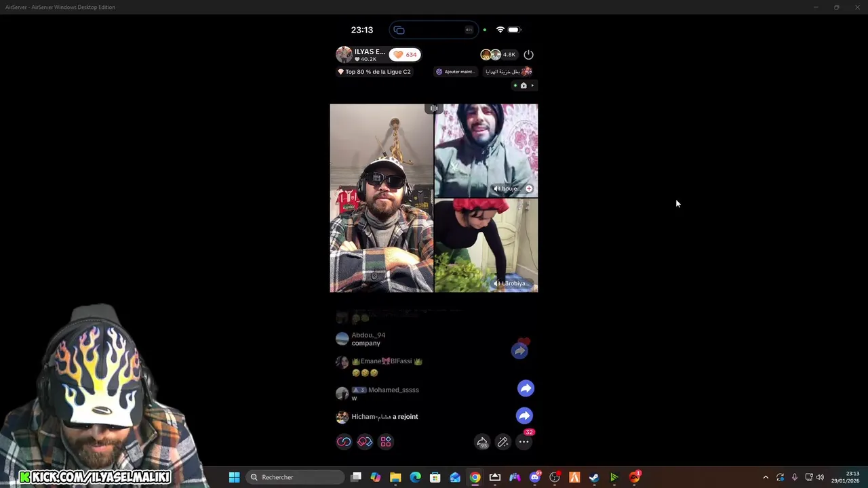This screenshot has width=868, height=488.
Task: Show hidden system tray icons
Action: point(766,477)
